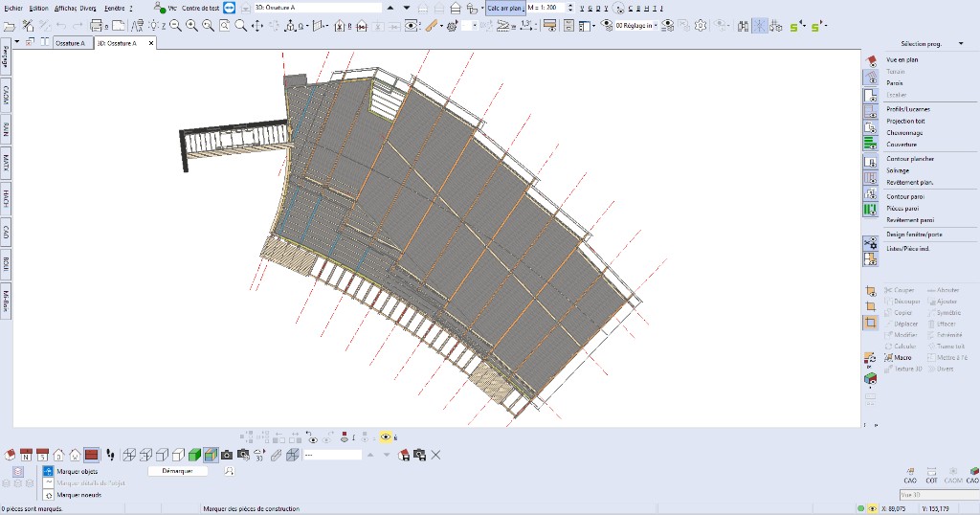
Task: Open the Affichage menu
Action: pos(65,8)
